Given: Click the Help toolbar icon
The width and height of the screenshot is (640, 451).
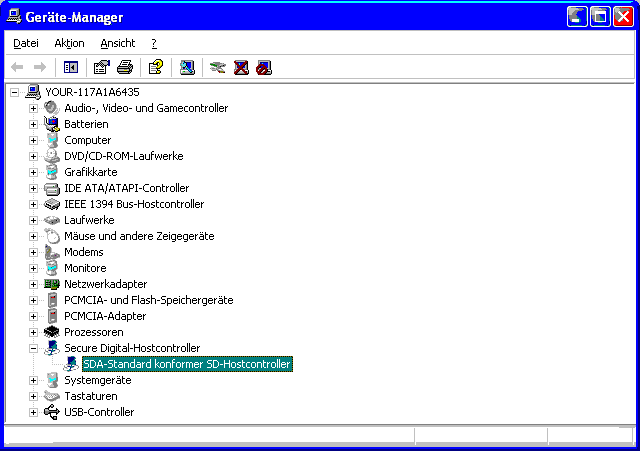Looking at the screenshot, I should [156, 67].
